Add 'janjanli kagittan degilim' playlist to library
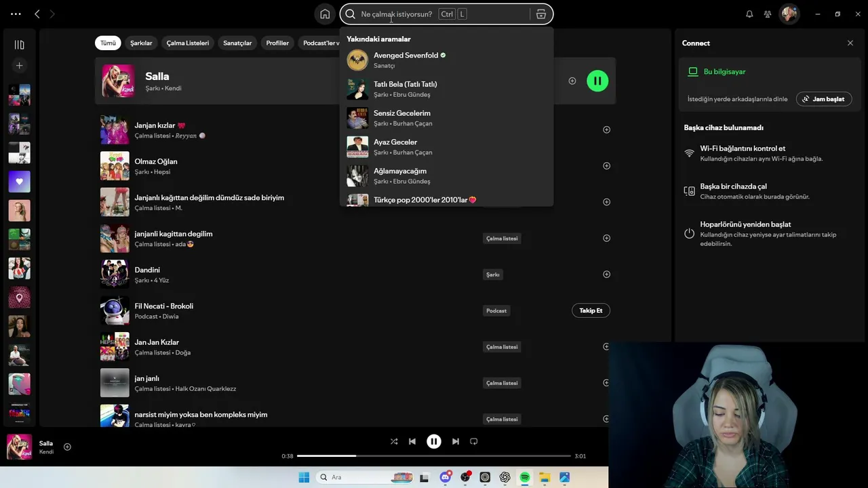 606,238
